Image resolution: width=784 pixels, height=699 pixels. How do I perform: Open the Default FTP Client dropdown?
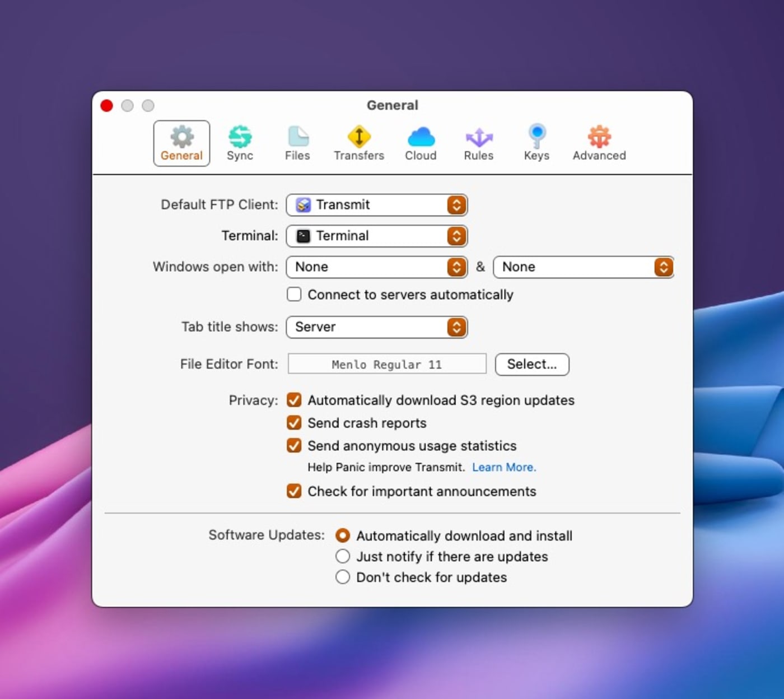point(376,205)
